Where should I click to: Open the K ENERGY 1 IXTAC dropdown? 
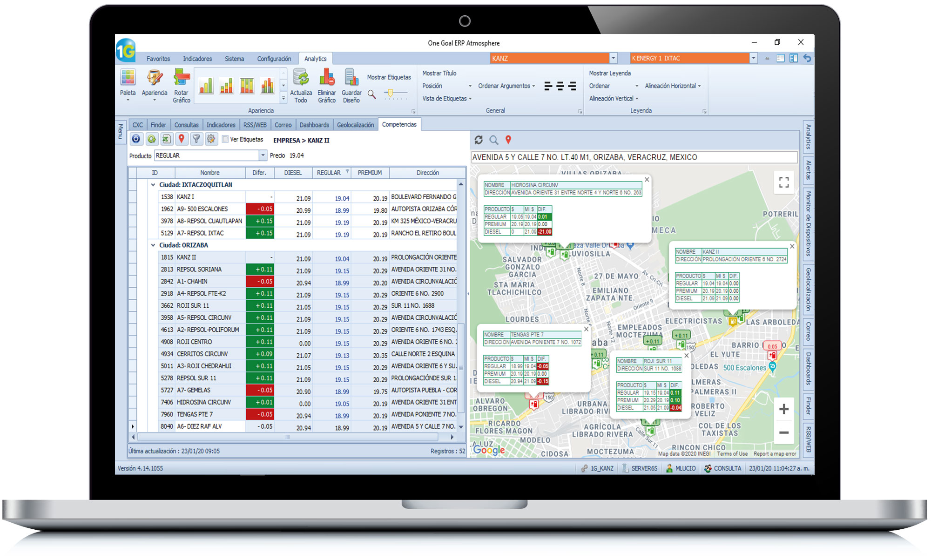[753, 58]
